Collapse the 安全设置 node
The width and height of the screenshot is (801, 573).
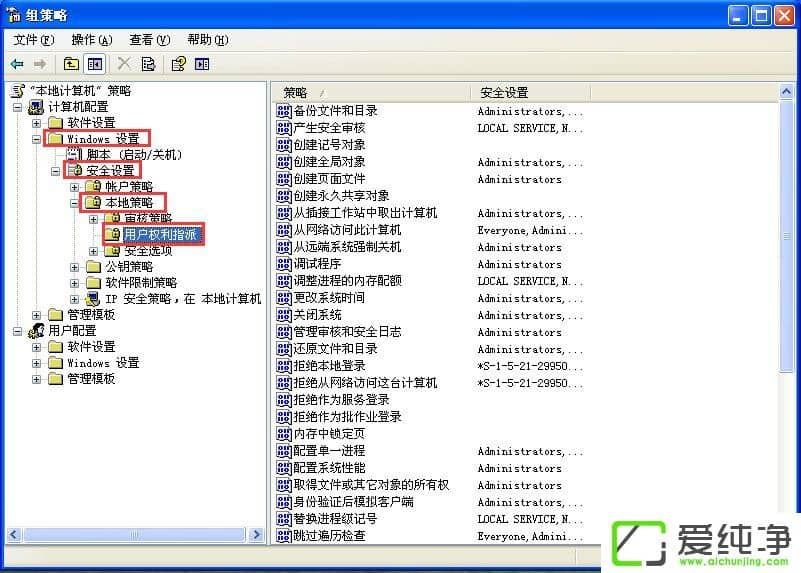[55, 171]
